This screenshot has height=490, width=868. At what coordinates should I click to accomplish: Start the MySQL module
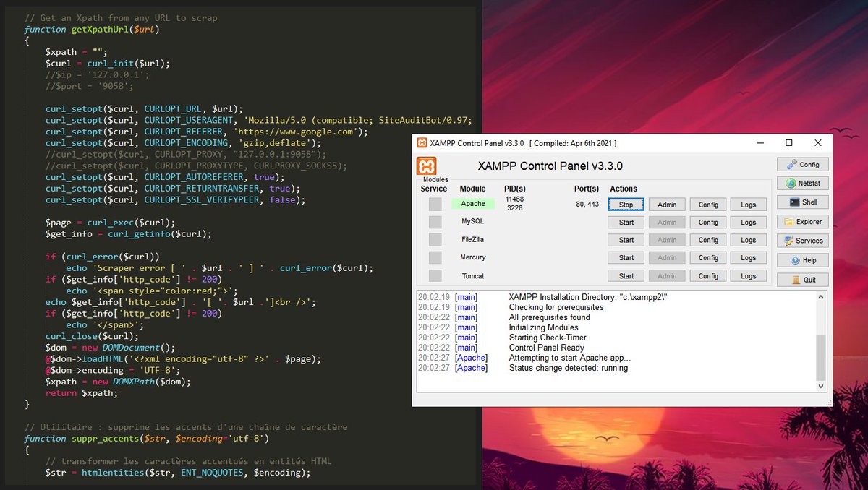[625, 221]
